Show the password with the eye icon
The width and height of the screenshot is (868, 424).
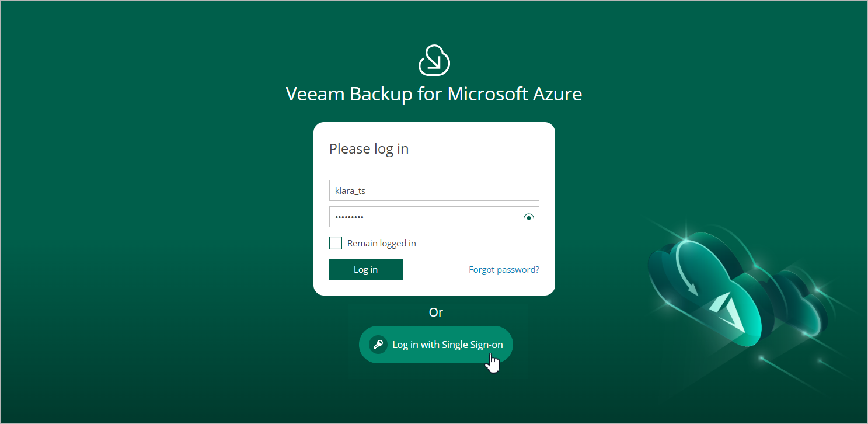point(528,217)
